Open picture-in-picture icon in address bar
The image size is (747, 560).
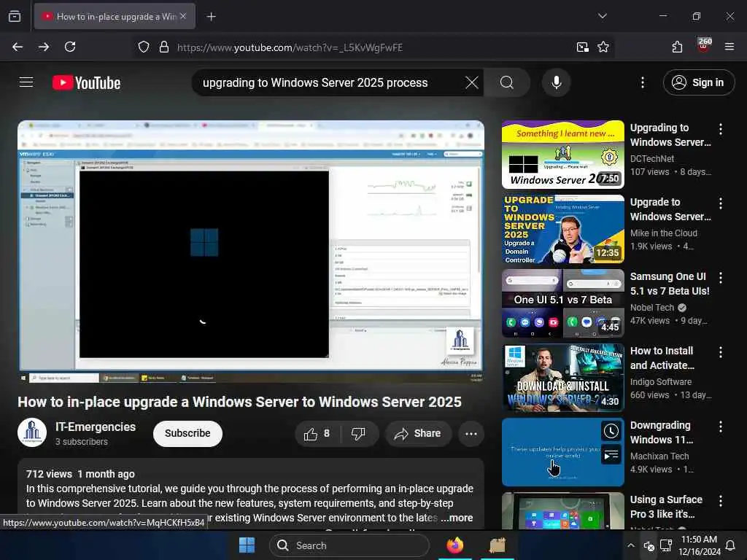(582, 47)
